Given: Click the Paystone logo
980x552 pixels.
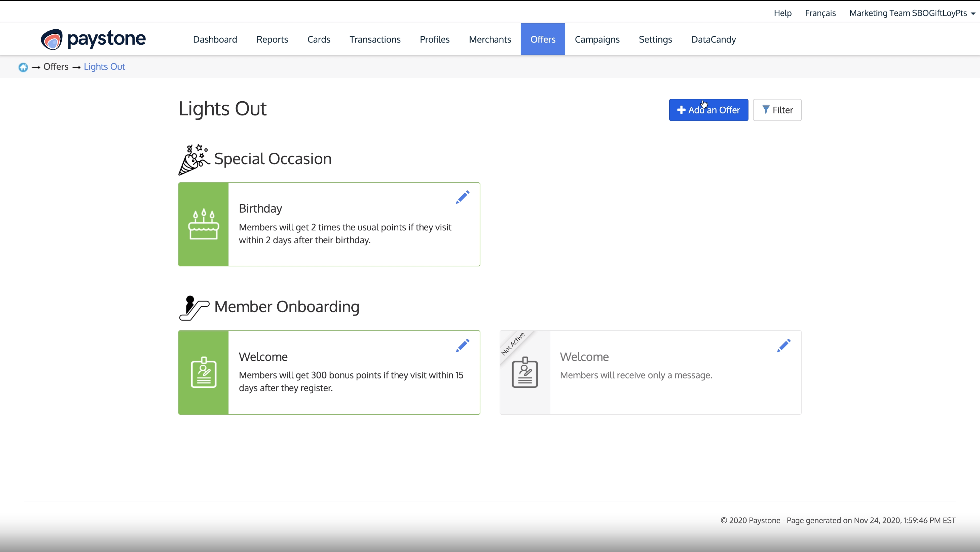Looking at the screenshot, I should (x=93, y=39).
